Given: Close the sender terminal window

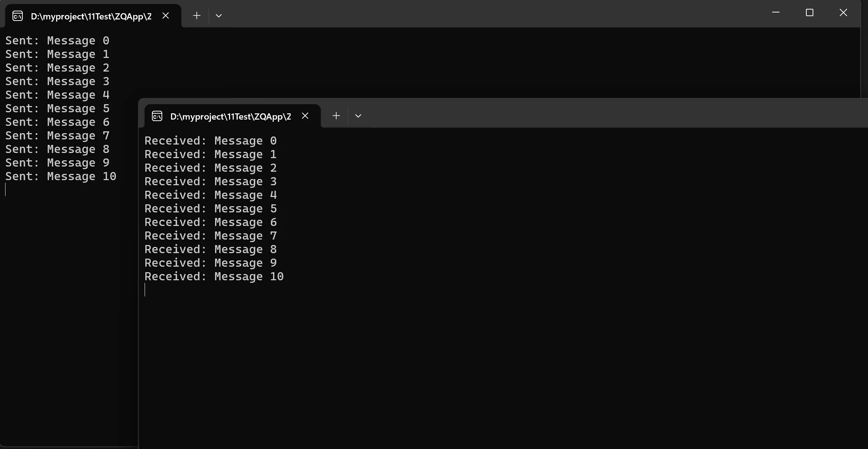Looking at the screenshot, I should [x=843, y=12].
